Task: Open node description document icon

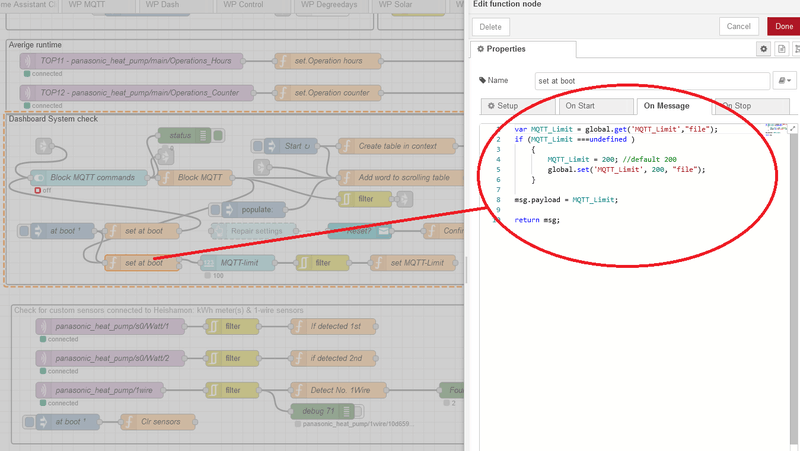Action: [780, 49]
